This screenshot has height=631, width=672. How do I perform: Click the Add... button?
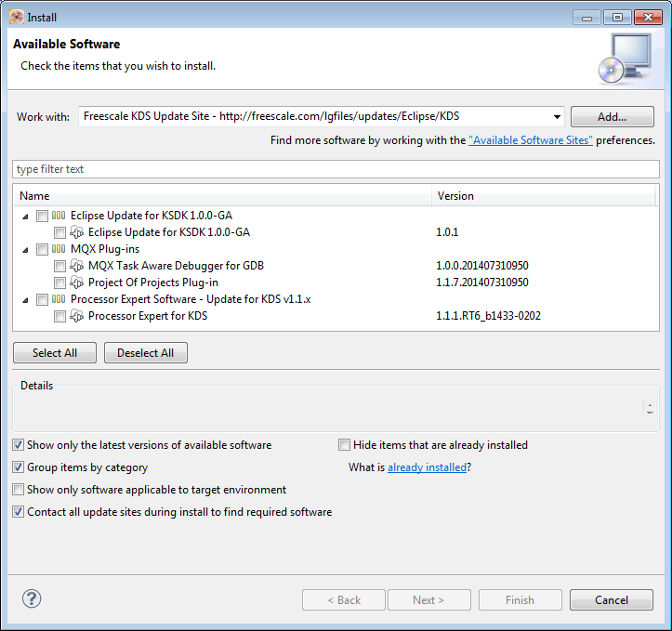[x=612, y=116]
